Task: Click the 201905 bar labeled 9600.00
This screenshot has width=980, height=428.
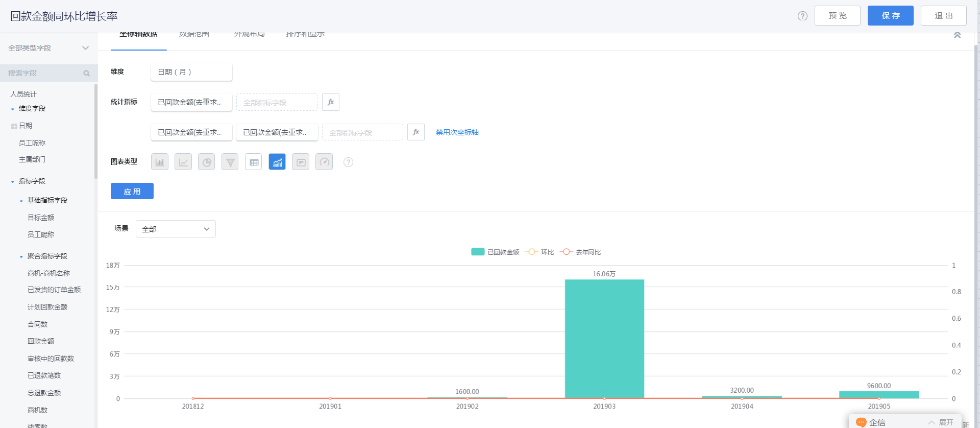Action: [879, 395]
